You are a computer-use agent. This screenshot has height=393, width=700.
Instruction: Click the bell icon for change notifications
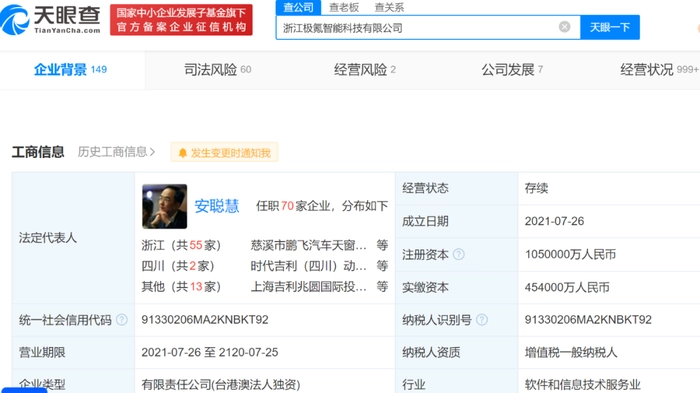pos(183,153)
